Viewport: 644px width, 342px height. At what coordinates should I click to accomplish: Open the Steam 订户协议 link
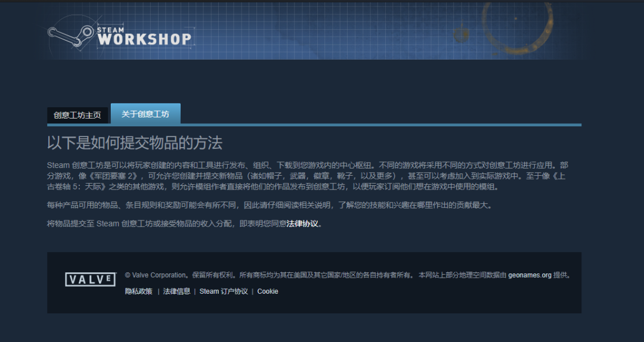point(224,291)
